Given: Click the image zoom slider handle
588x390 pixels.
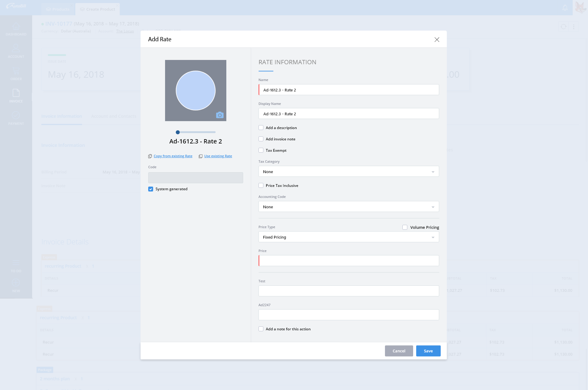Looking at the screenshot, I should point(178,132).
